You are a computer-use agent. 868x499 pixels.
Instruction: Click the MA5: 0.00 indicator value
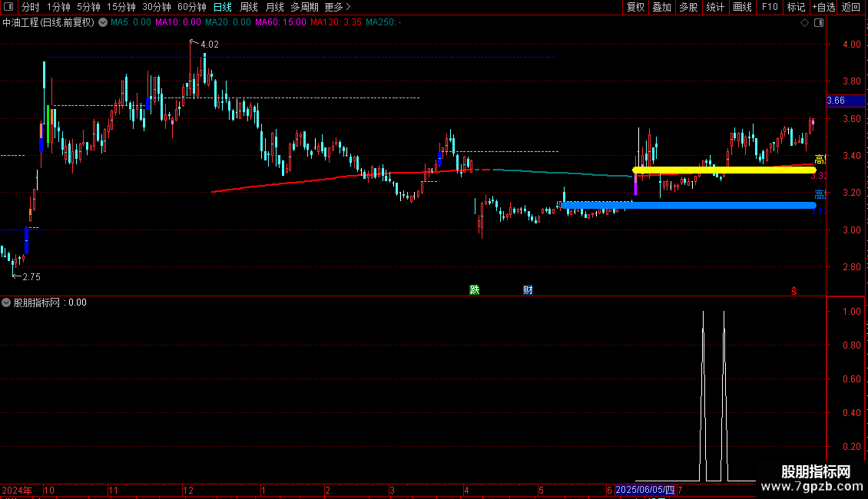[x=131, y=22]
